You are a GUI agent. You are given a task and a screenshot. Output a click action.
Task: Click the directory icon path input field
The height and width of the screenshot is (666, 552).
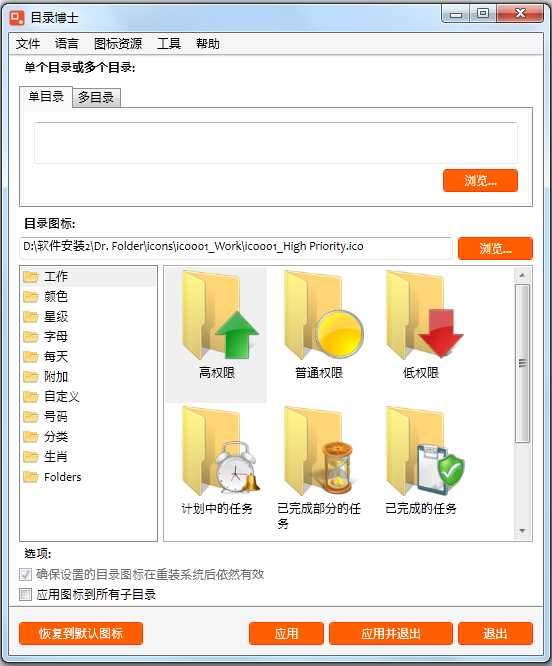[x=236, y=247]
